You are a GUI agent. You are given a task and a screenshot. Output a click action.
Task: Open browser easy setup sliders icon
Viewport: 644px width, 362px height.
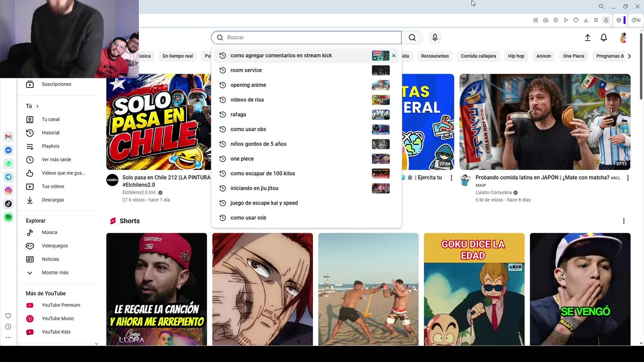pos(596,20)
